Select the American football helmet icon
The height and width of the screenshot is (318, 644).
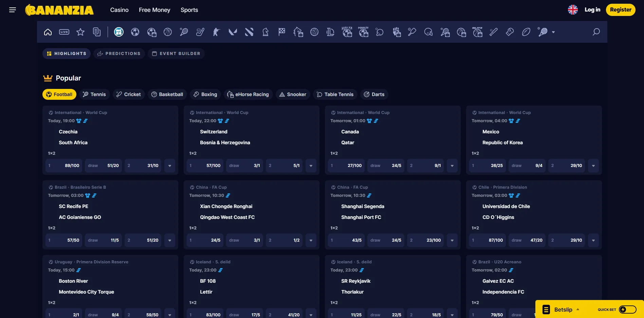click(428, 32)
